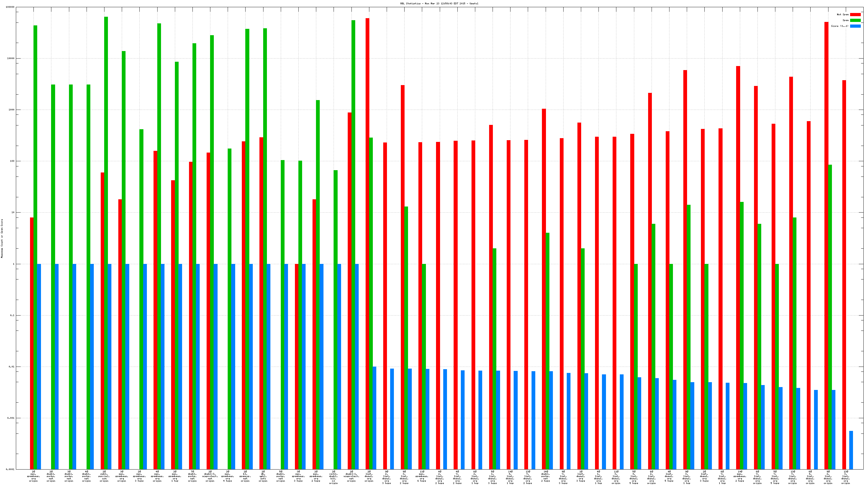Click the RBL Statistics chart title
This screenshot has height=488, width=868.
click(x=439, y=3)
